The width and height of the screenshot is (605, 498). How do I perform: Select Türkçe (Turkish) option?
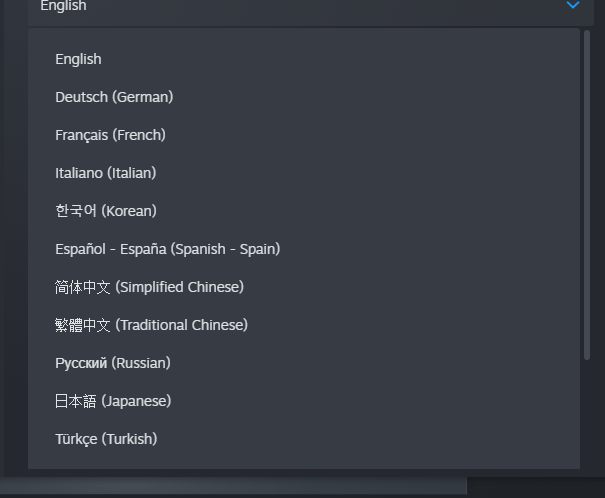point(106,439)
